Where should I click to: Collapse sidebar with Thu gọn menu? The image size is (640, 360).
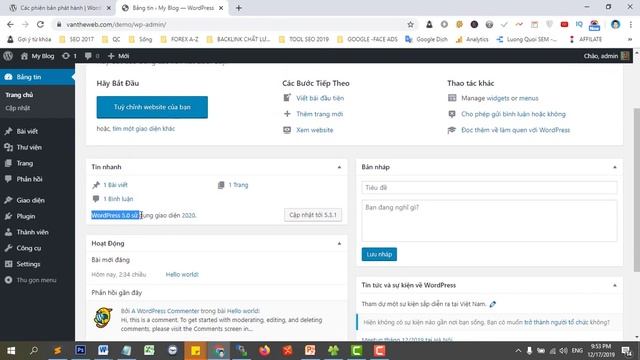(x=37, y=280)
